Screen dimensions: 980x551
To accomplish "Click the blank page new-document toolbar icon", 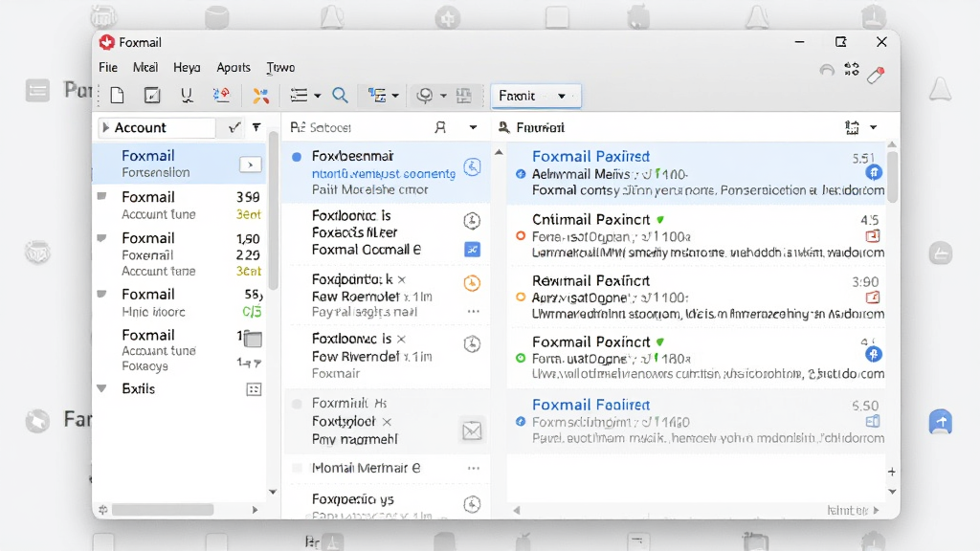I will 117,96.
